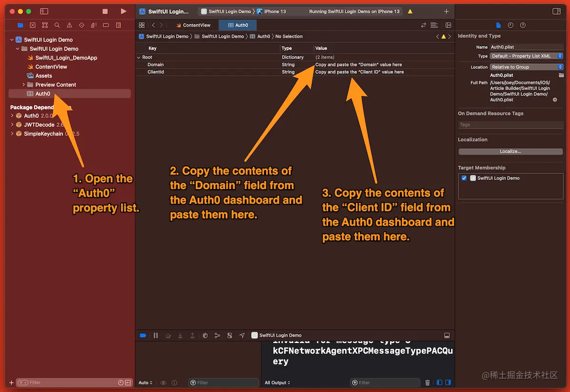Expand the JWTDecode package

(x=12, y=124)
